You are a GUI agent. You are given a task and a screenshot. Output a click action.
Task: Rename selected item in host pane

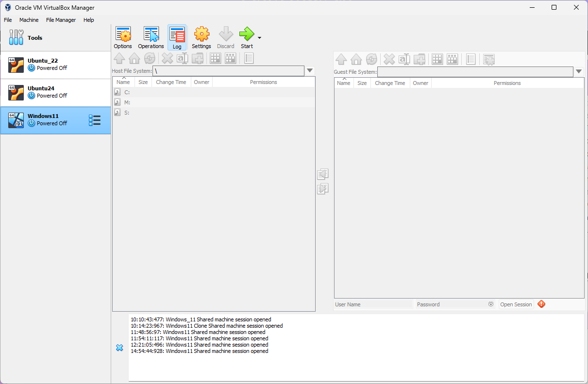coord(182,59)
